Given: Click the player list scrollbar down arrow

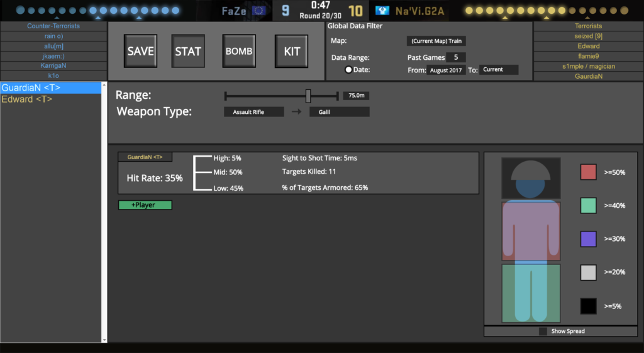Looking at the screenshot, I should tap(104, 340).
